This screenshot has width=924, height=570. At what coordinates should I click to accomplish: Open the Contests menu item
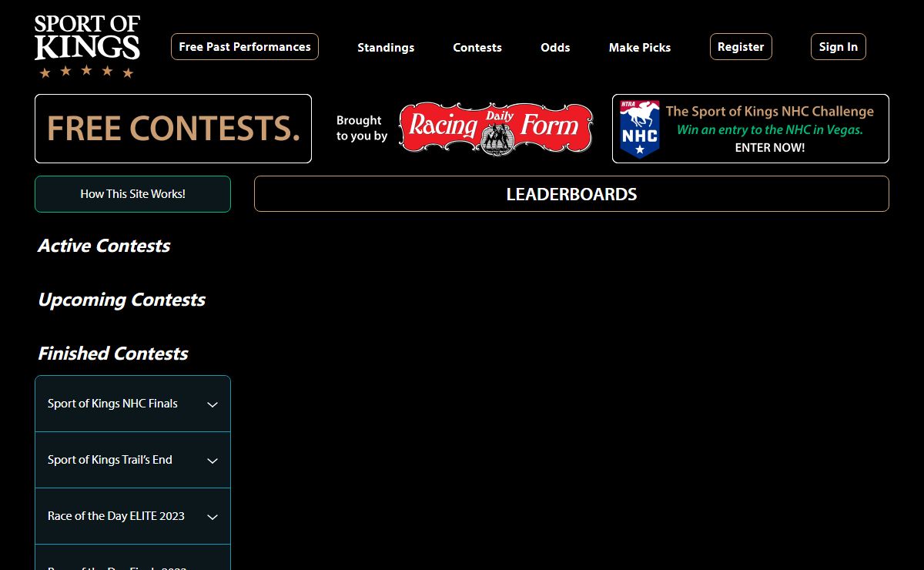point(477,48)
